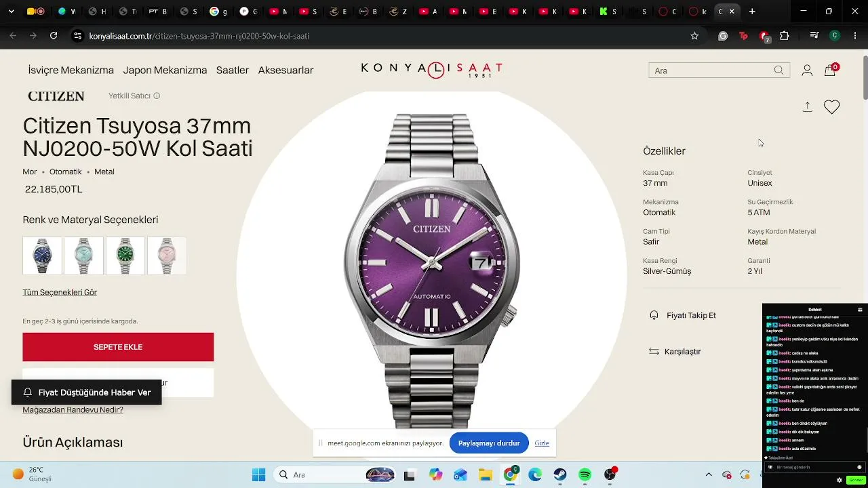Reload the page in browser
The image size is (868, 488).
[x=54, y=36]
